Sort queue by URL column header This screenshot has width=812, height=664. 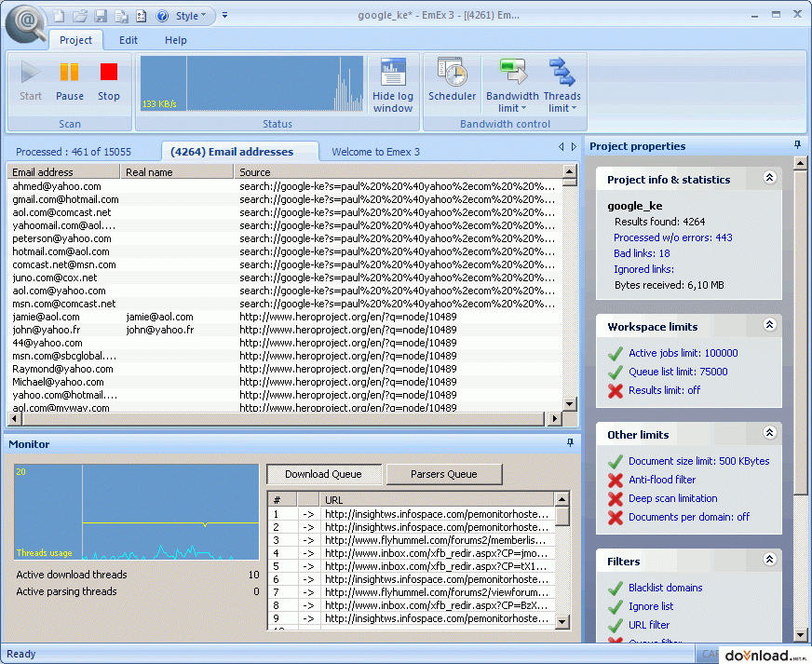[x=438, y=500]
